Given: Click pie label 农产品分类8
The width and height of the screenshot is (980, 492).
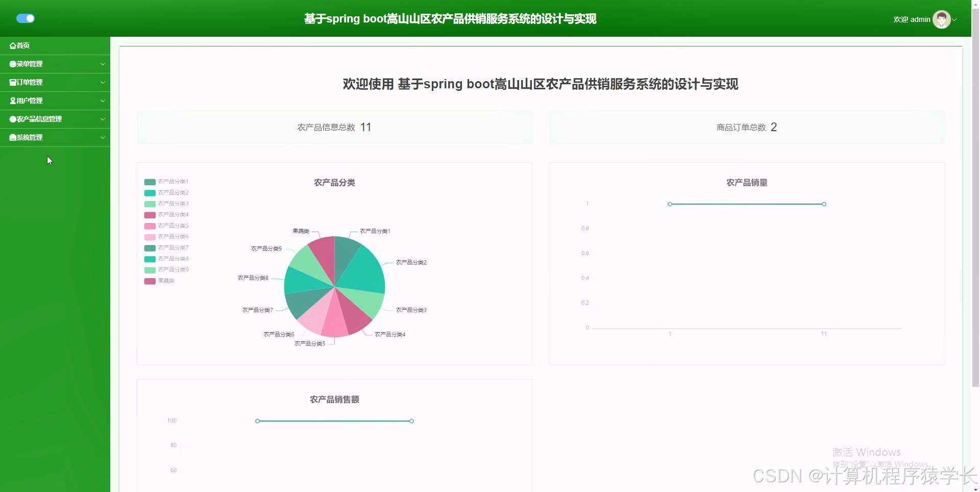Looking at the screenshot, I should 253,278.
